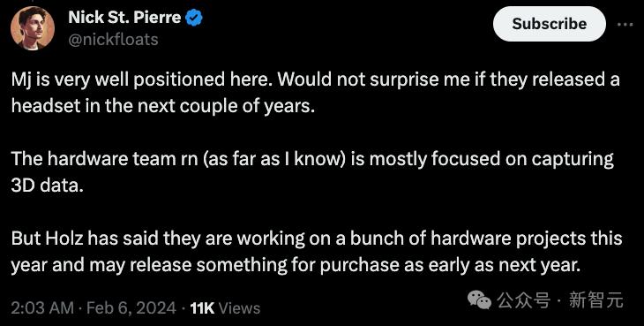This screenshot has height=326, width=644.
Task: Click the Subscribe button
Action: click(549, 24)
